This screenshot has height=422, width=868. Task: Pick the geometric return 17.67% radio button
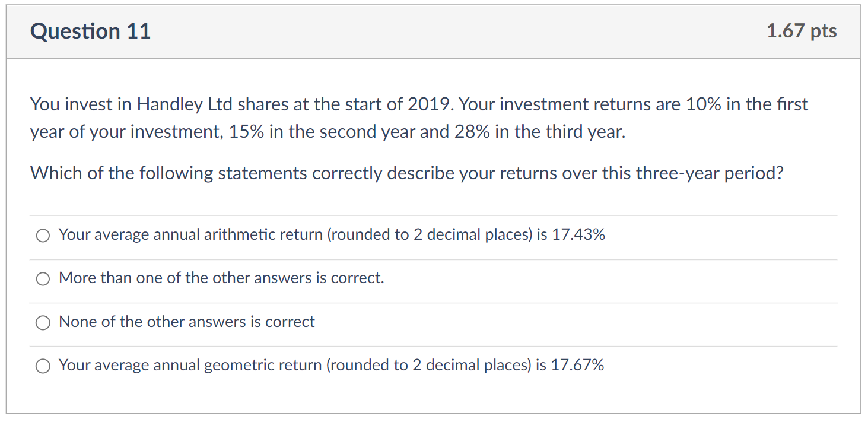pos(43,366)
